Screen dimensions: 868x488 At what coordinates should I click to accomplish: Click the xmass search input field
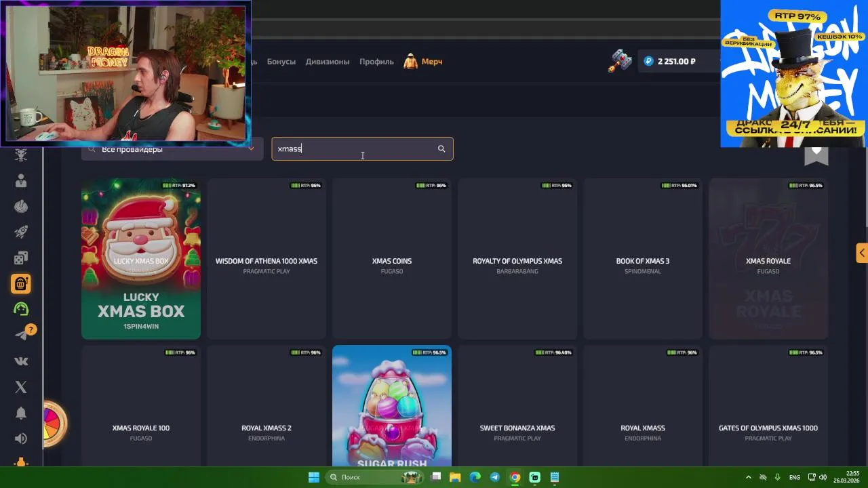pyautogui.click(x=362, y=149)
